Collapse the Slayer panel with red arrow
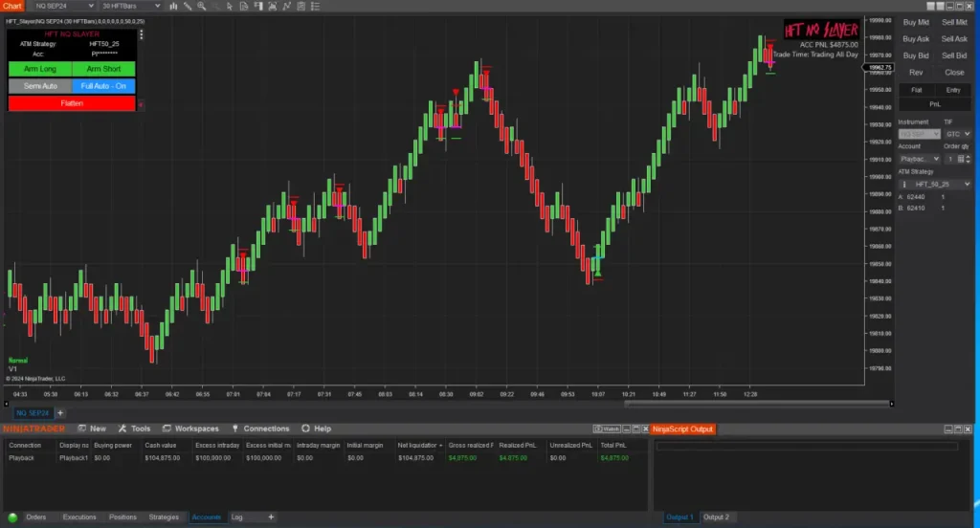This screenshot has width=980, height=528. click(141, 104)
